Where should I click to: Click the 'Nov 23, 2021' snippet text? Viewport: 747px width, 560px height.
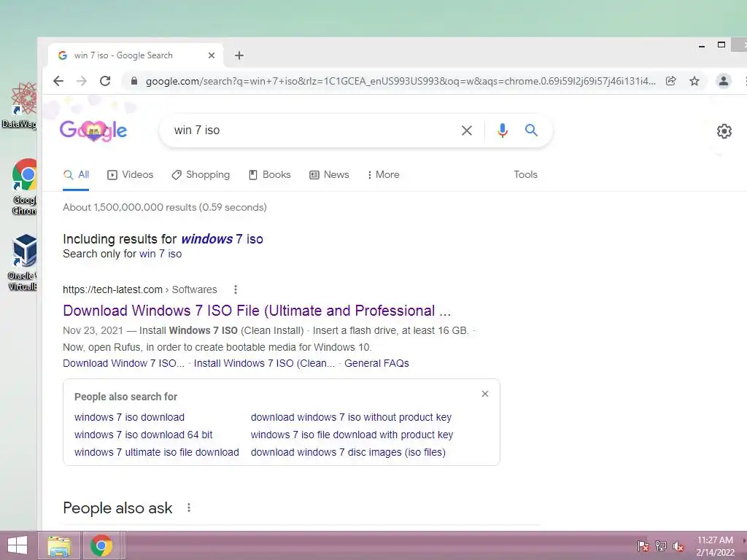point(93,330)
